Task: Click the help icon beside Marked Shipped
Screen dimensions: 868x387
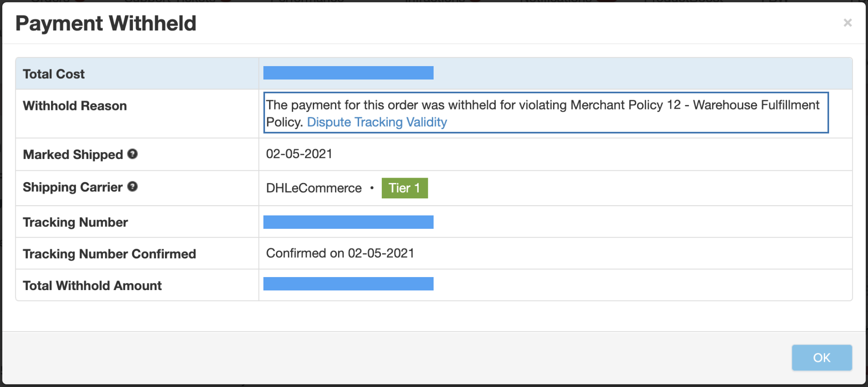Action: [133, 154]
